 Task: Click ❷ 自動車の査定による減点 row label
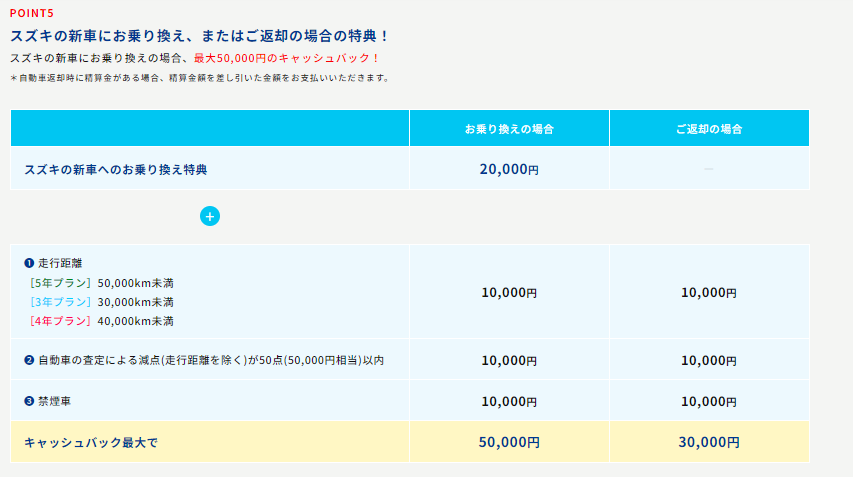pyautogui.click(x=204, y=360)
